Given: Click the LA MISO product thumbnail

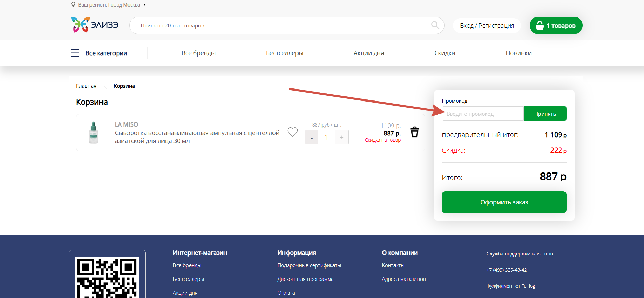Looking at the screenshot, I should pyautogui.click(x=94, y=132).
